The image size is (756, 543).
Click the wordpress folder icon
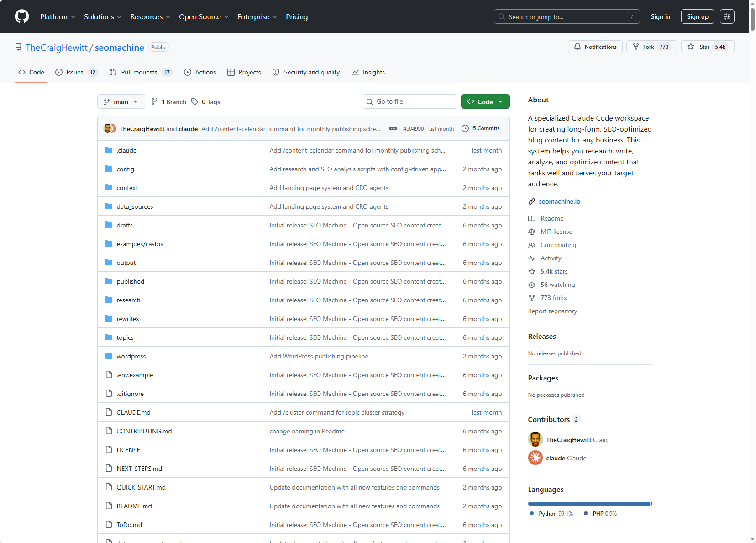[x=109, y=356]
